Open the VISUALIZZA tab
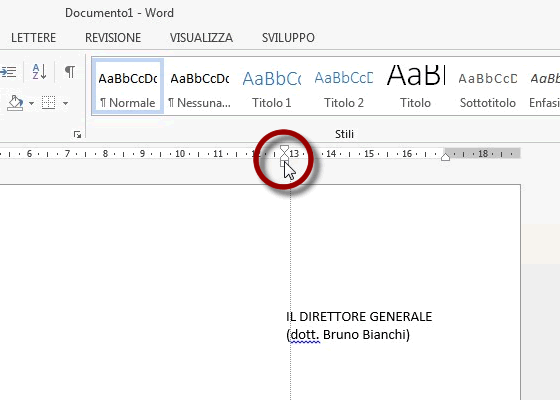The image size is (560, 400). (201, 38)
